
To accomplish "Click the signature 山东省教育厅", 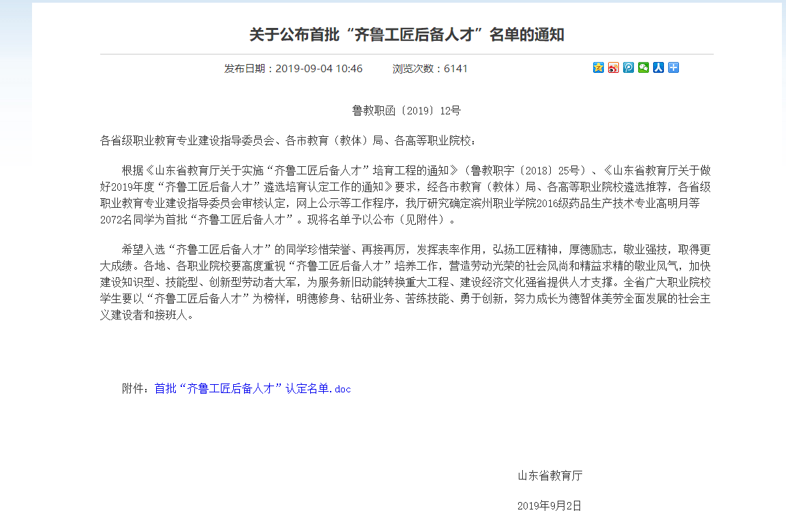I will (550, 475).
